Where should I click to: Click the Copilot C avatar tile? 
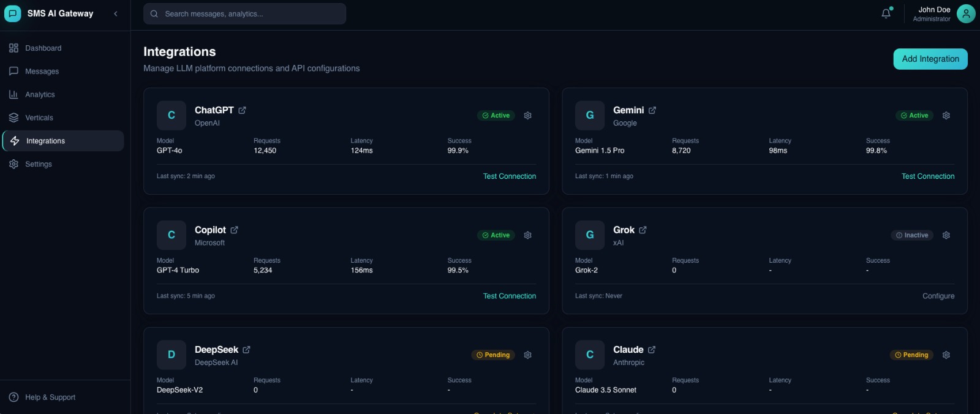[171, 235]
